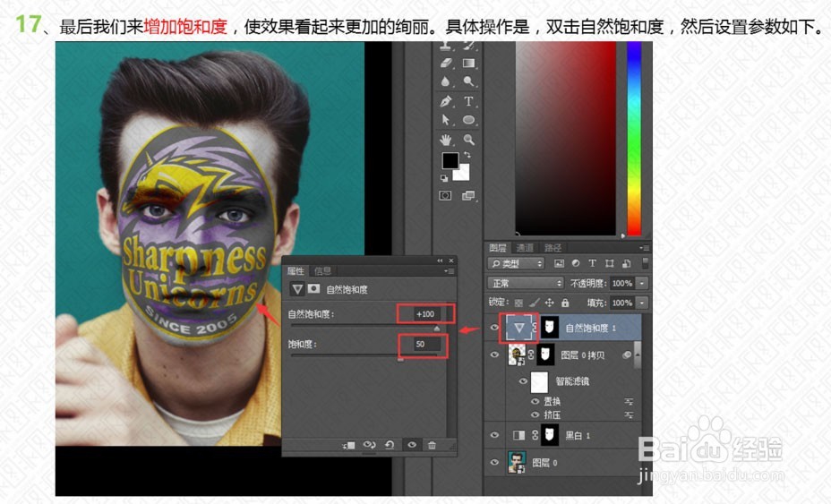The width and height of the screenshot is (831, 504).
Task: Select the Zoom tool beside Hand tool
Action: pyautogui.click(x=469, y=140)
